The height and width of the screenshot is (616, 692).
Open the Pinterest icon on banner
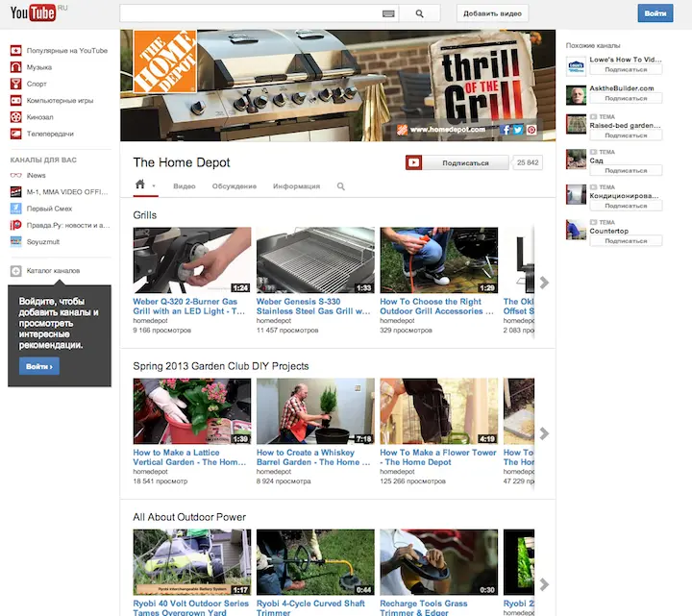(x=531, y=130)
